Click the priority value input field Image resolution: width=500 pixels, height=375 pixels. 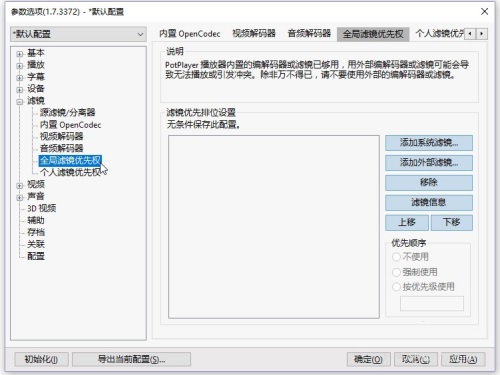pyautogui.click(x=432, y=303)
